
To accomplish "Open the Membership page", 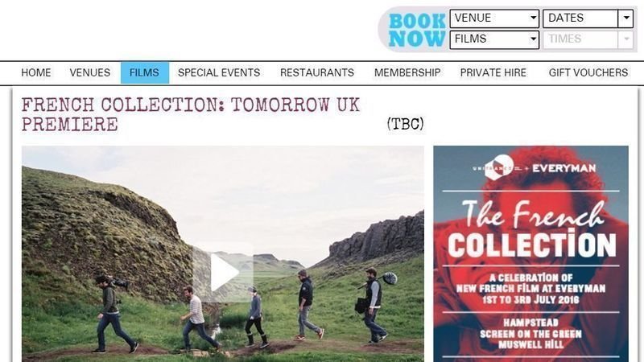I will click(x=407, y=72).
